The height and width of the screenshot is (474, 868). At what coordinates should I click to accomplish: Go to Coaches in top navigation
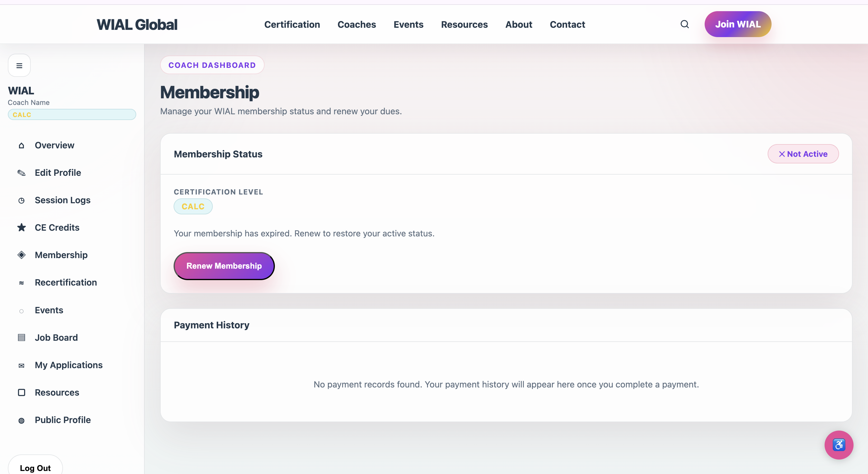tap(357, 24)
